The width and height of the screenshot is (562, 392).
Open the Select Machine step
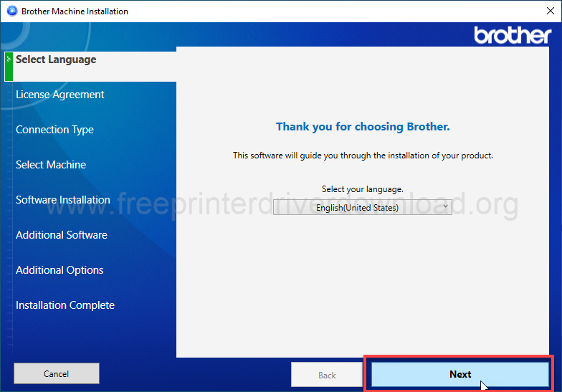pos(51,165)
